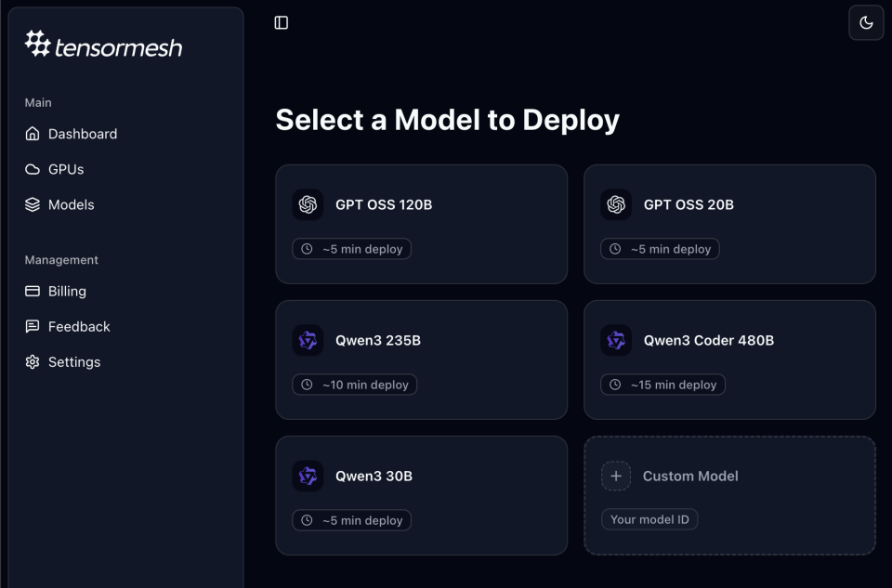Go to GPUs section

pos(65,169)
